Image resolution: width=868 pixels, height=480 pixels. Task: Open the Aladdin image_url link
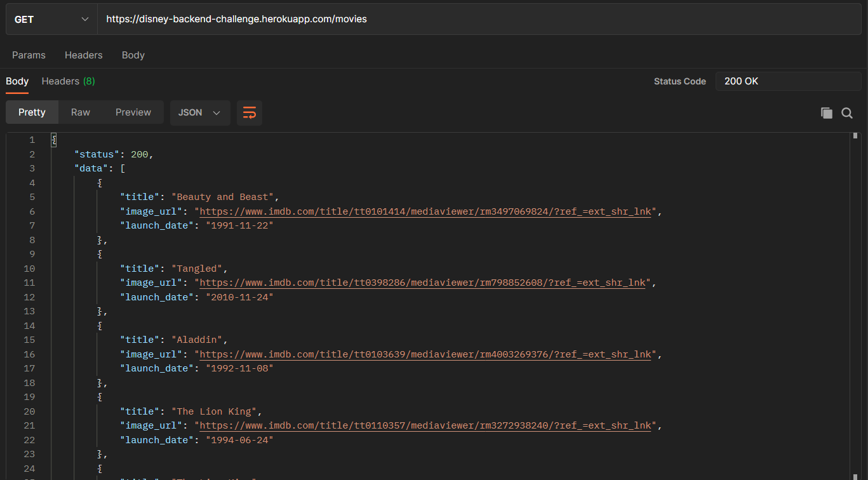pyautogui.click(x=425, y=354)
